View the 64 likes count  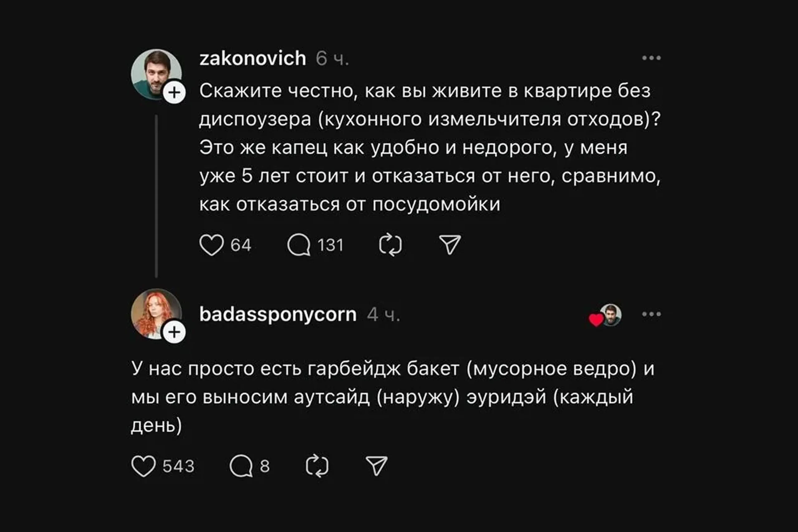241,245
